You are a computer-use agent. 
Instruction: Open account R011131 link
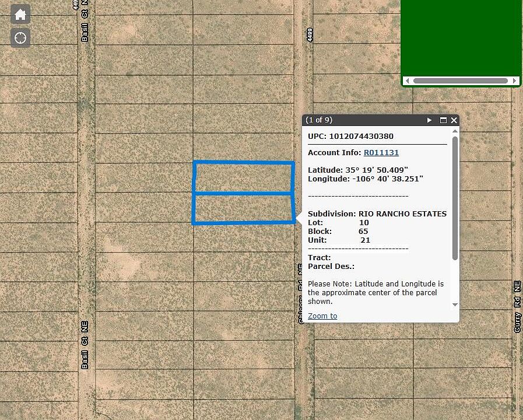[x=381, y=152]
